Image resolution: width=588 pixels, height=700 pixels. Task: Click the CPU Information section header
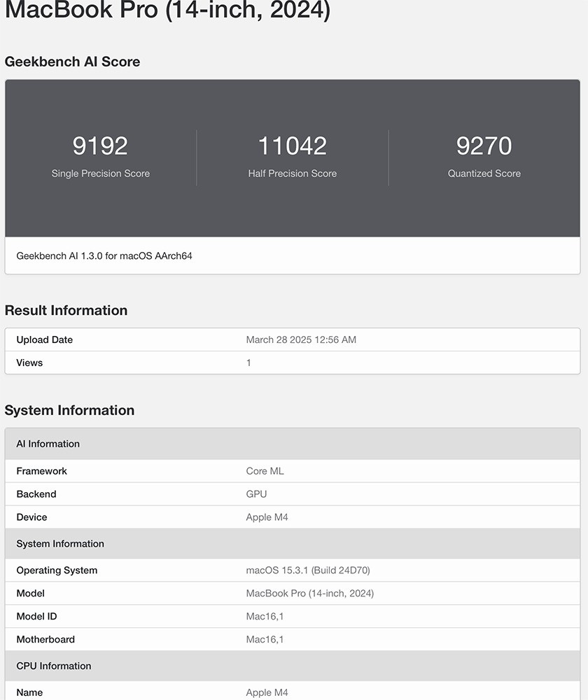click(x=54, y=666)
